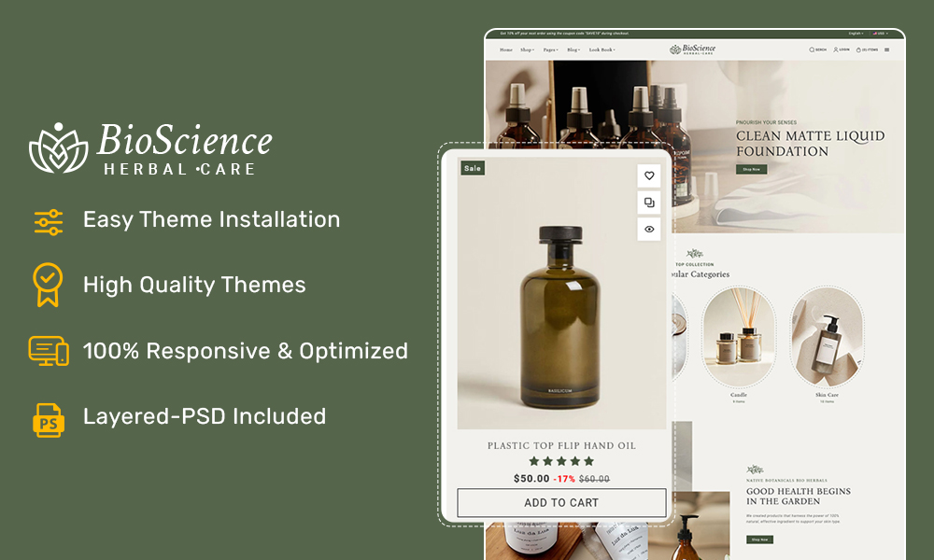The image size is (934, 560).
Task: Open quick view with the eye icon
Action: pyautogui.click(x=649, y=229)
